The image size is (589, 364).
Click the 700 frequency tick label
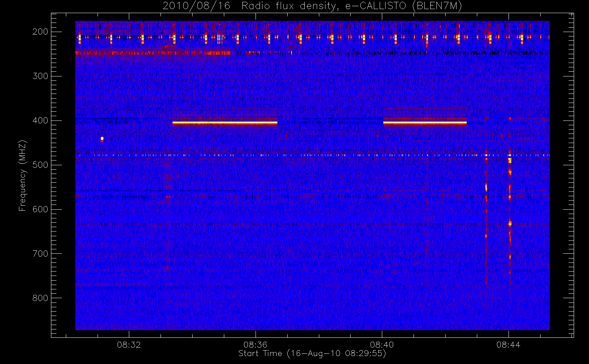tap(40, 254)
